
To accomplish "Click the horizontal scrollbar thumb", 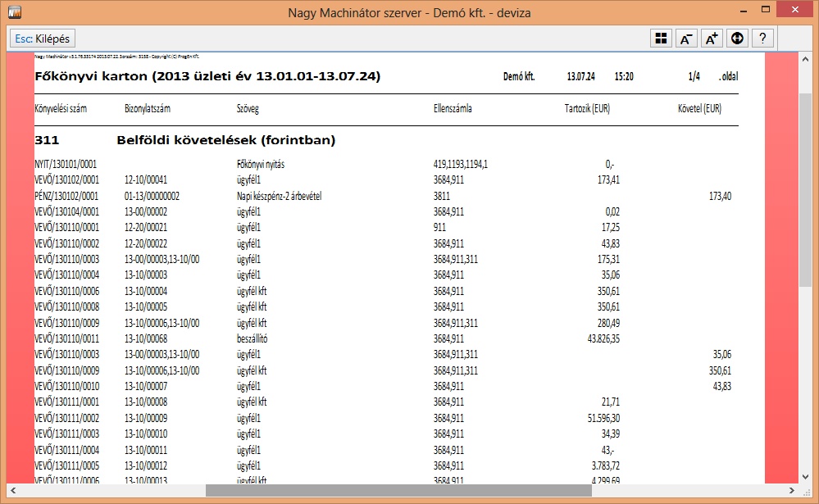I will [398, 490].
